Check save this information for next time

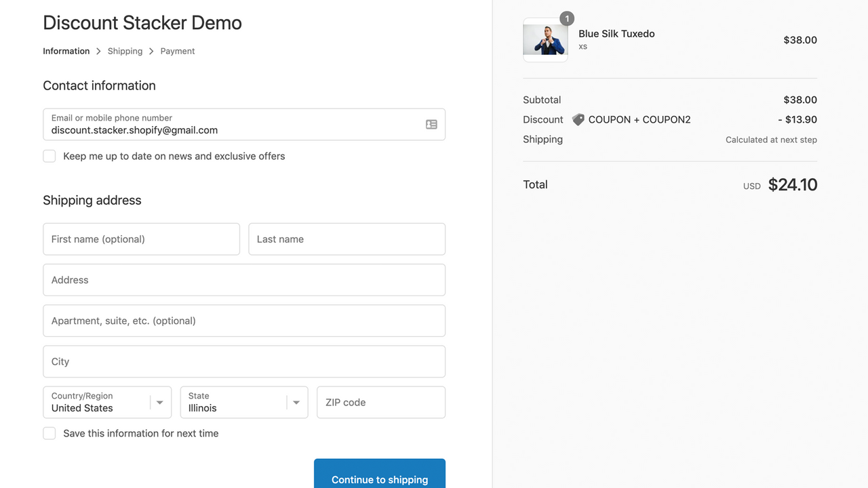click(49, 432)
